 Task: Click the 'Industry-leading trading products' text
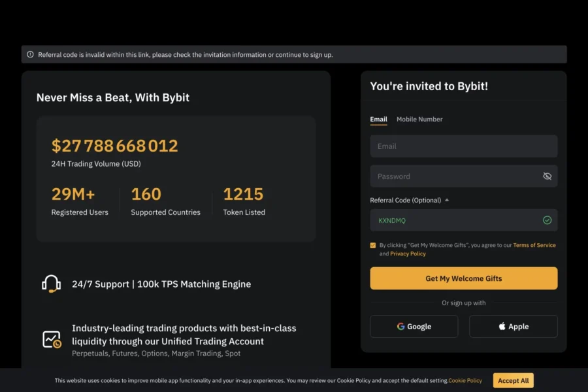[x=184, y=335]
